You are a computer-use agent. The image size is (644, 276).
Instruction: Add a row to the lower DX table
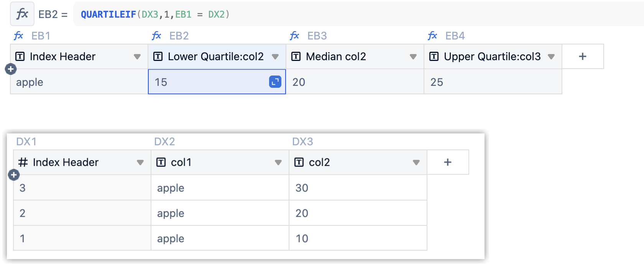[x=14, y=175]
